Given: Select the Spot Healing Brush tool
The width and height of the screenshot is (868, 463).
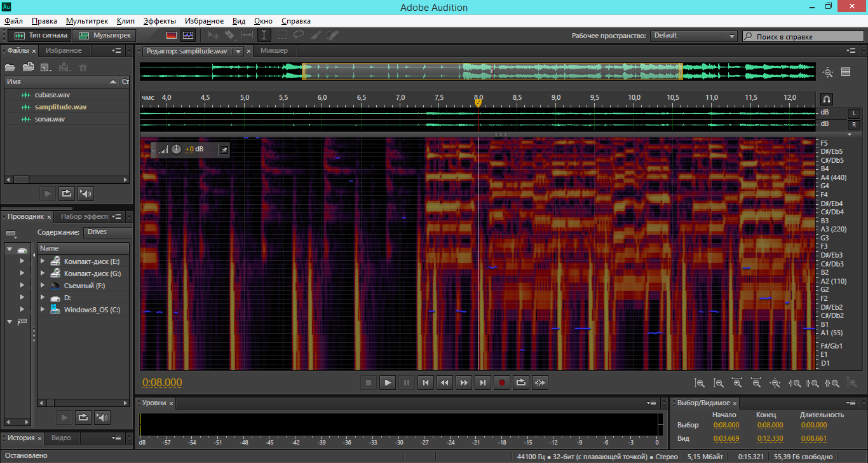Looking at the screenshot, I should pyautogui.click(x=331, y=36).
